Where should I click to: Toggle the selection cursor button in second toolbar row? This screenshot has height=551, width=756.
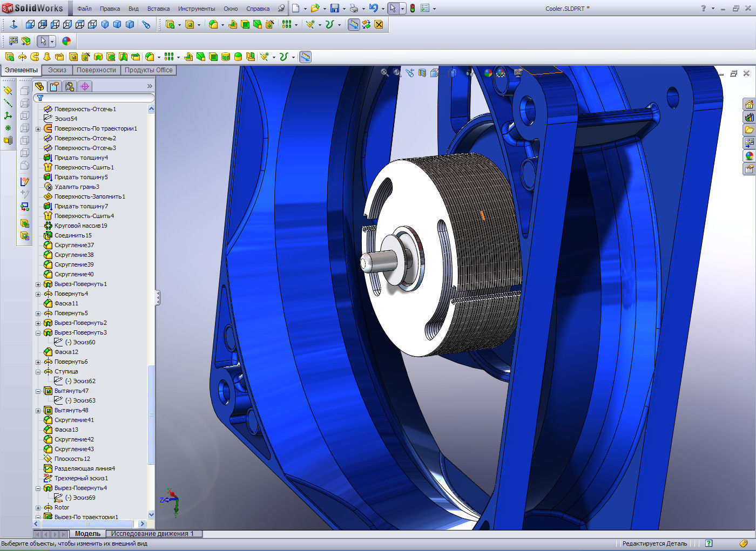43,41
